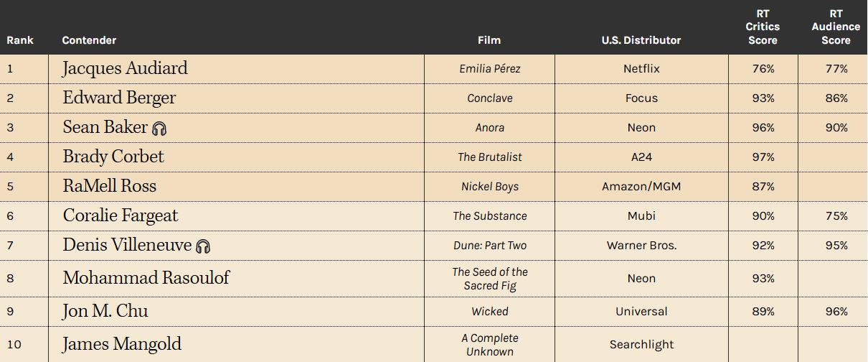Open contender Edward Berger
868x362 pixels.
(119, 98)
